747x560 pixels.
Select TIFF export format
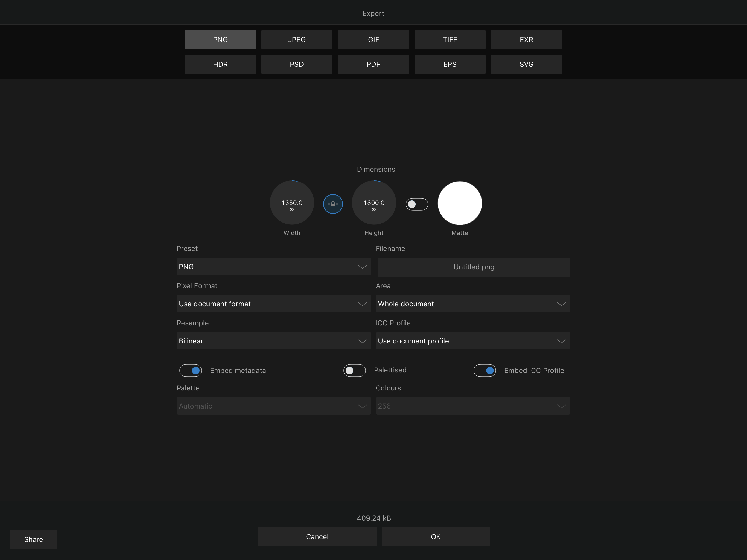point(450,40)
